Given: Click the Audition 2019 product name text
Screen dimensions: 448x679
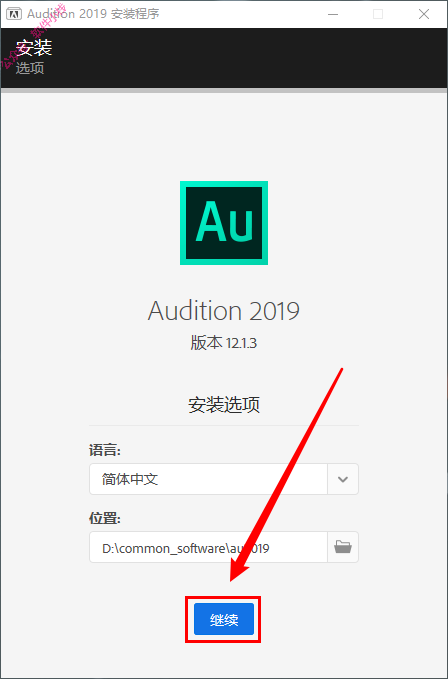Looking at the screenshot, I should 224,311.
